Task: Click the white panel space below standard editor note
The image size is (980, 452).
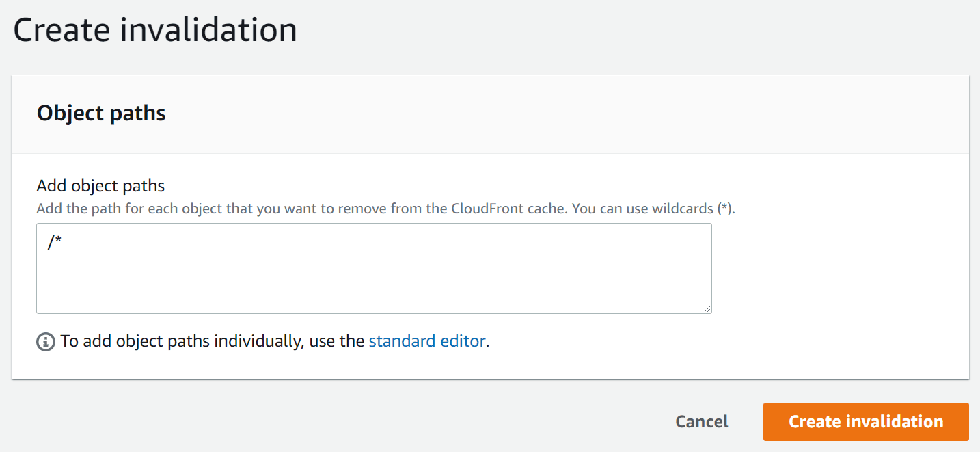Action: pos(490,366)
